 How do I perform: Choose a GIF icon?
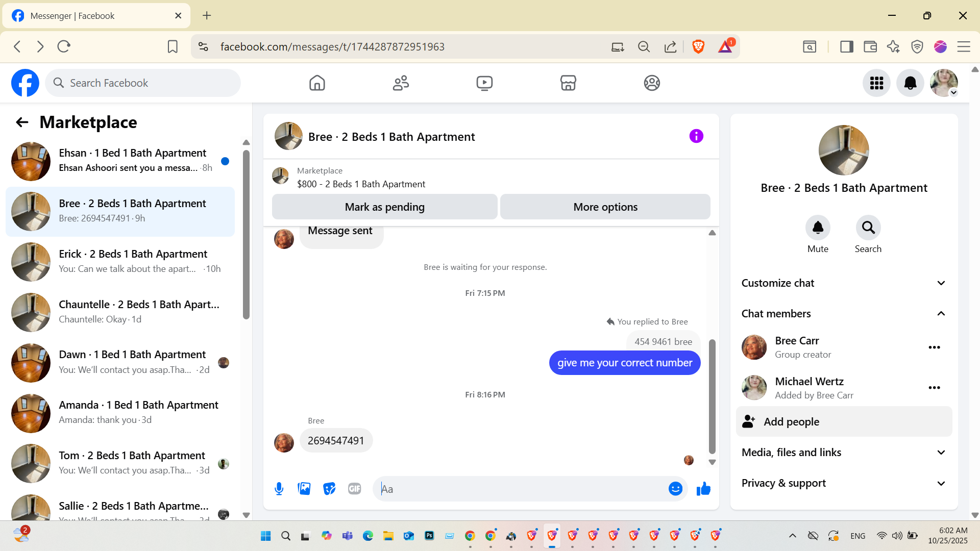click(354, 489)
